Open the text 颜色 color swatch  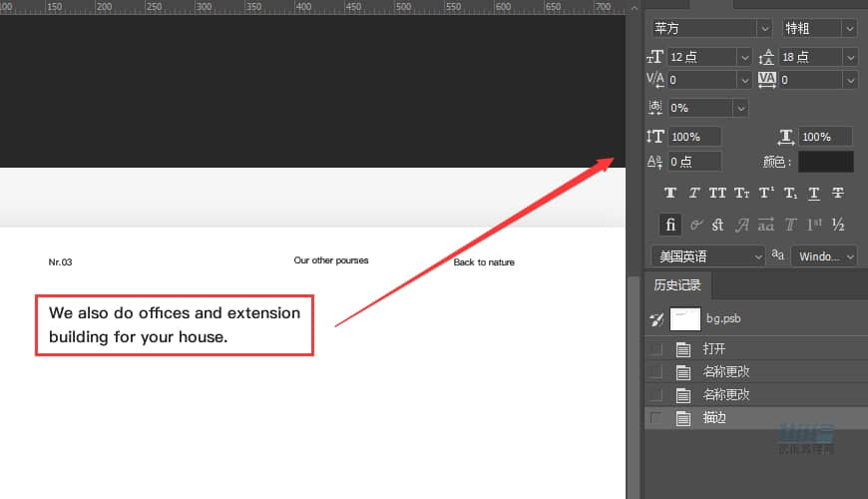click(825, 162)
